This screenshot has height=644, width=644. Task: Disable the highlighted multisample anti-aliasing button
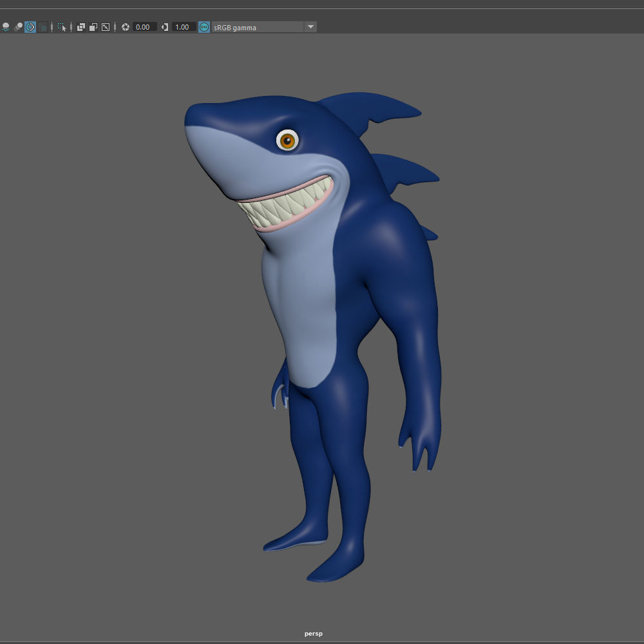[30, 27]
